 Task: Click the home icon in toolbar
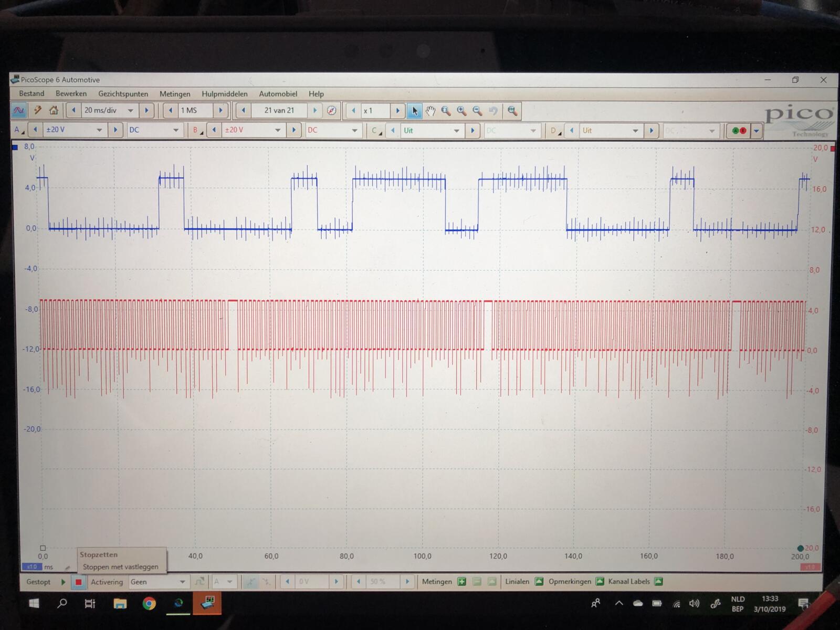[x=54, y=110]
